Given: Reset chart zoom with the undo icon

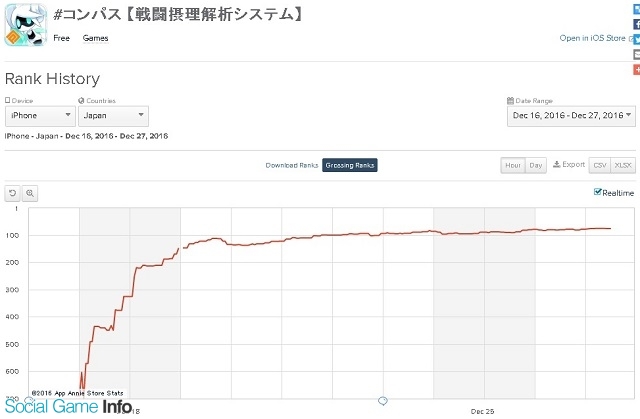Looking at the screenshot, I should click(13, 193).
